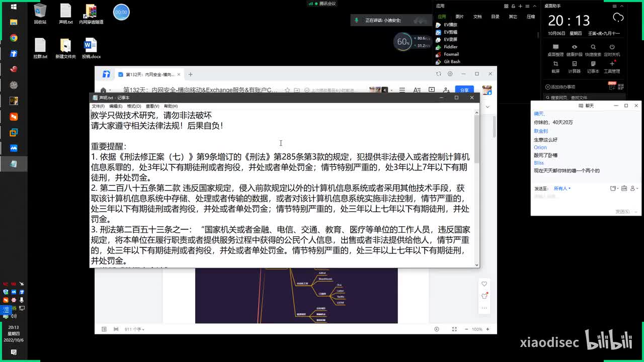
Task: Launch Foxmail from the app panel
Action: (447, 54)
